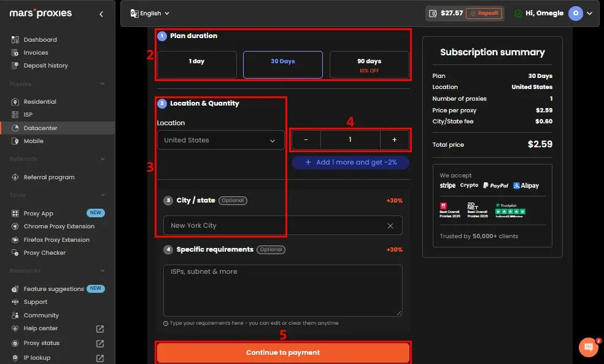Increase proxy quantity with plus button
This screenshot has height=364, width=604.
(x=395, y=140)
